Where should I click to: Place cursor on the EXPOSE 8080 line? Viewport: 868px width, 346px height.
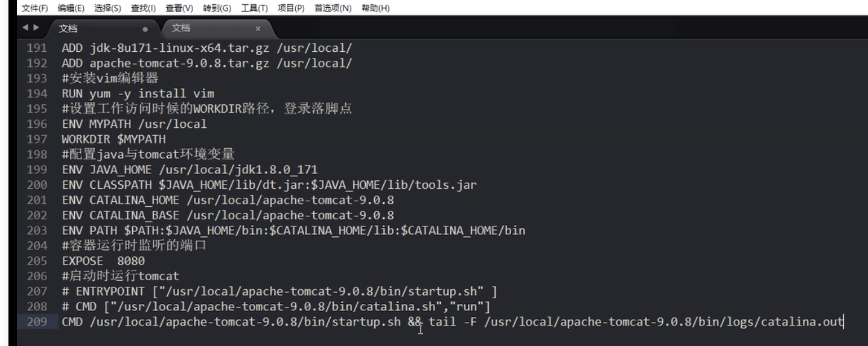(x=104, y=262)
